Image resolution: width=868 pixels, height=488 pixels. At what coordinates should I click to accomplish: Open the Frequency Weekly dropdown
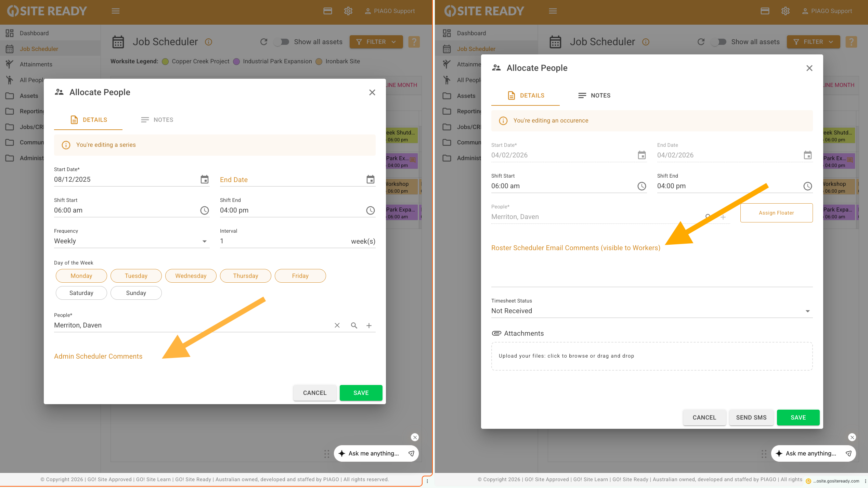[x=131, y=241]
